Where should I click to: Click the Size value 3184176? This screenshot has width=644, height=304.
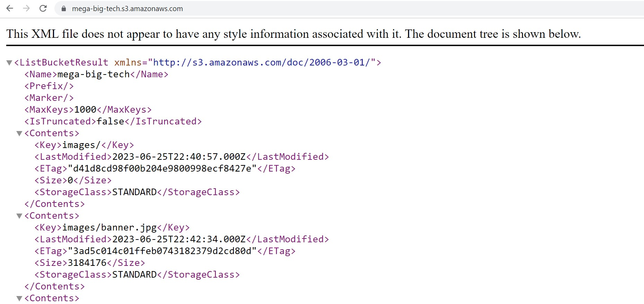click(87, 263)
